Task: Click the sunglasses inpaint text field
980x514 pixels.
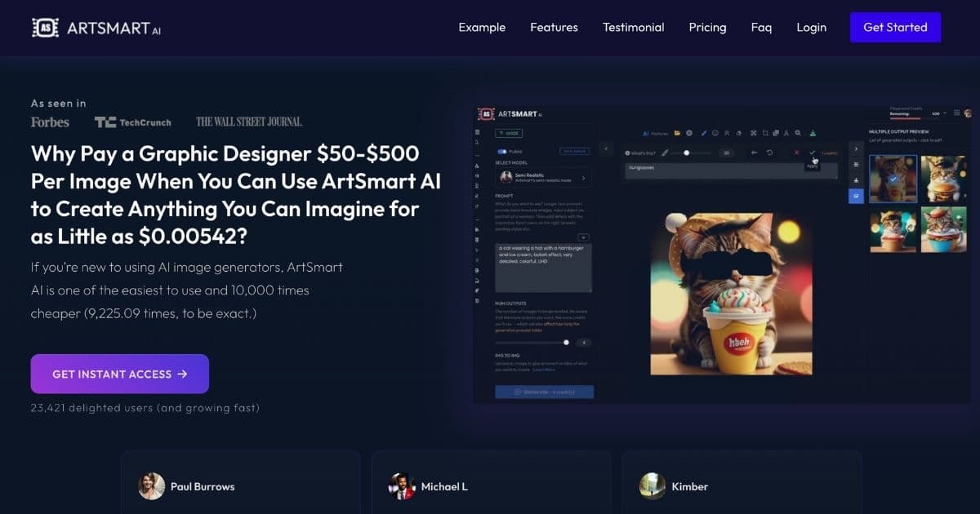Action: (731, 171)
